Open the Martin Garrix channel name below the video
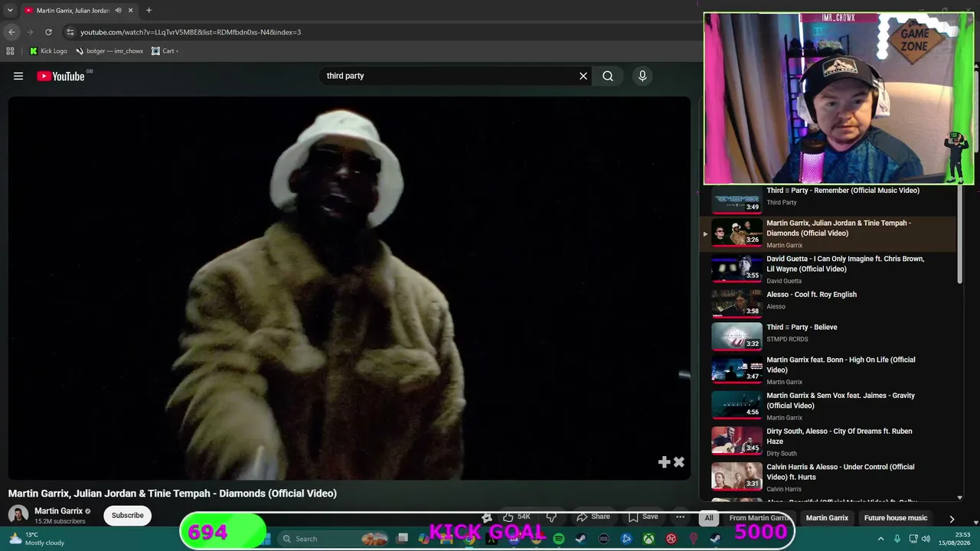 point(58,511)
